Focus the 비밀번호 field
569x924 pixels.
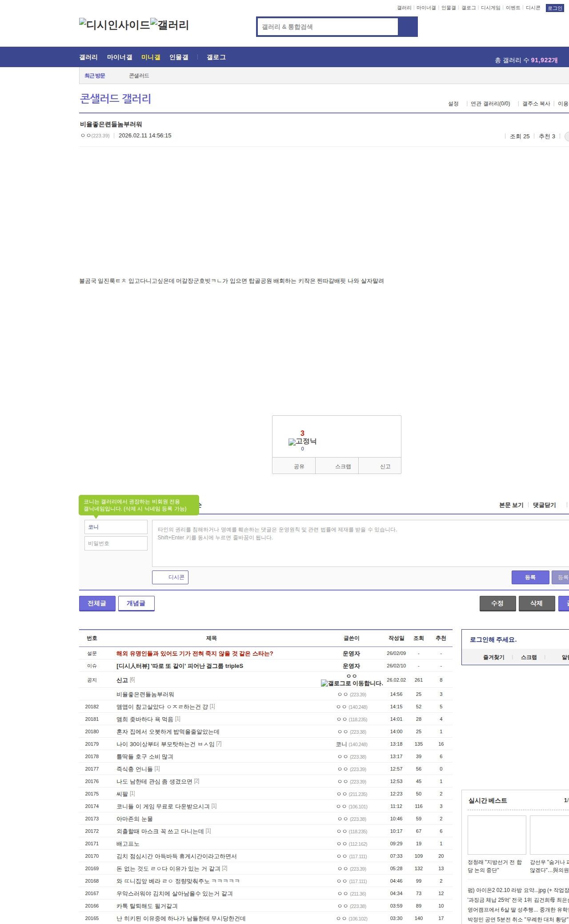pyautogui.click(x=116, y=543)
